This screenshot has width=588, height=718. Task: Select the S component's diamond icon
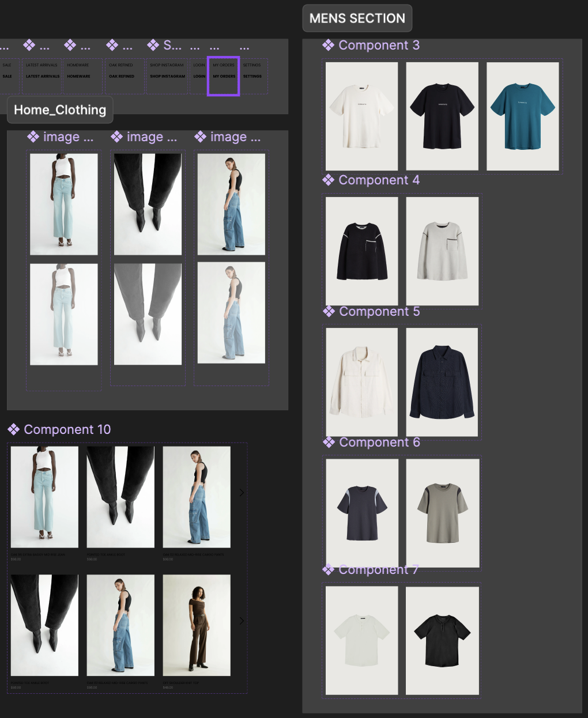coord(152,46)
